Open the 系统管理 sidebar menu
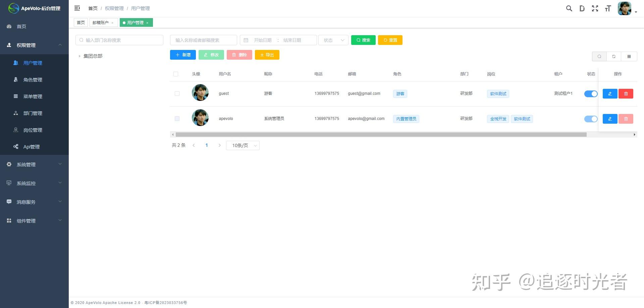 25,164
